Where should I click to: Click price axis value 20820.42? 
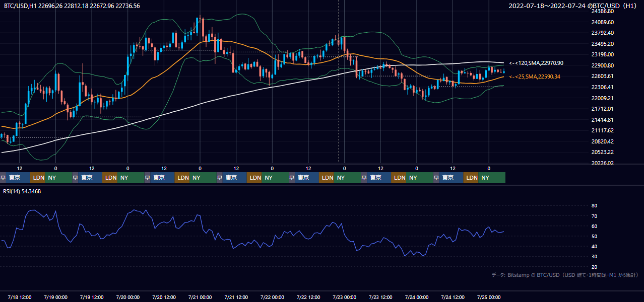pyautogui.click(x=603, y=141)
